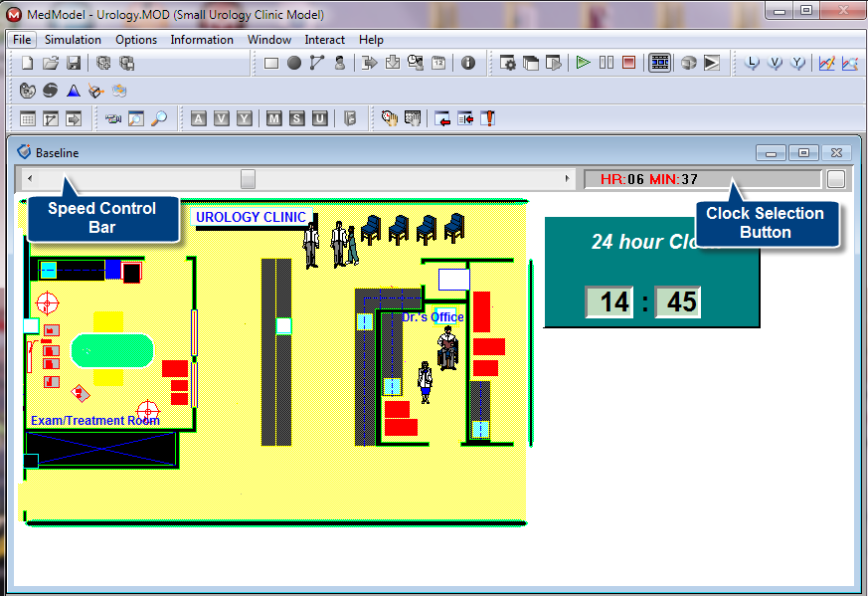Click the Path Networks icon
Viewport: 868px width, 596px height.
point(317,63)
